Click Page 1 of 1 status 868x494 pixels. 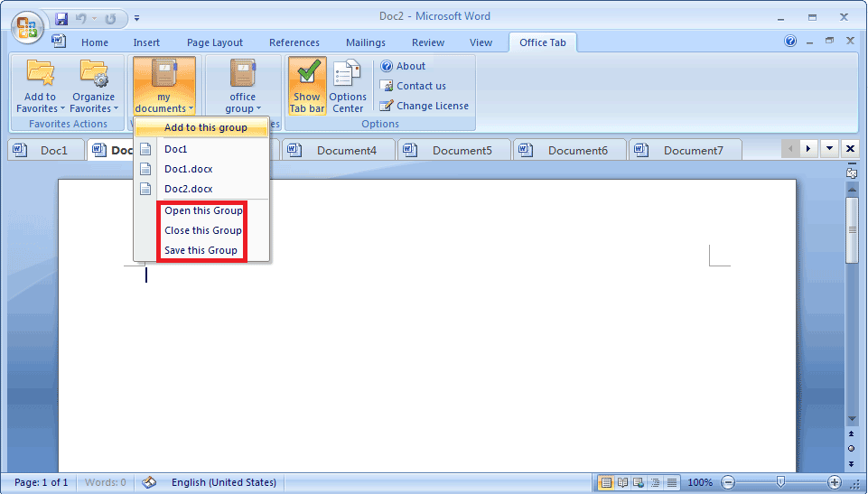point(42,482)
